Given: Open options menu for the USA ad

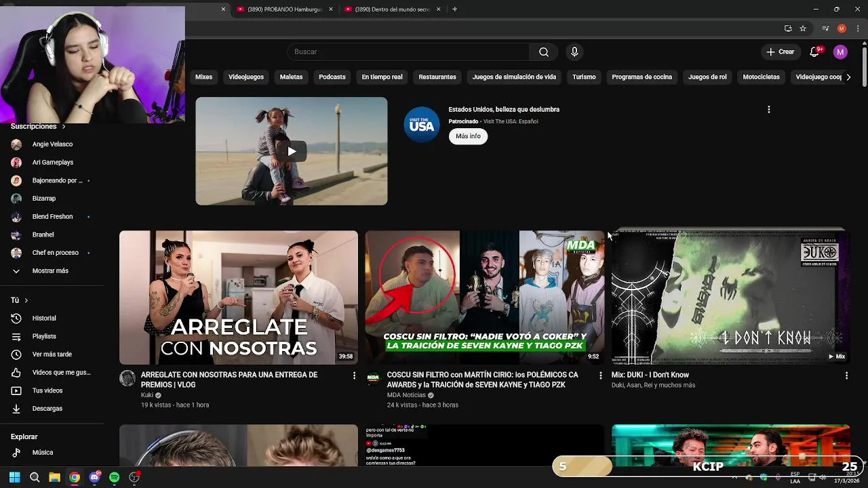Looking at the screenshot, I should [768, 109].
